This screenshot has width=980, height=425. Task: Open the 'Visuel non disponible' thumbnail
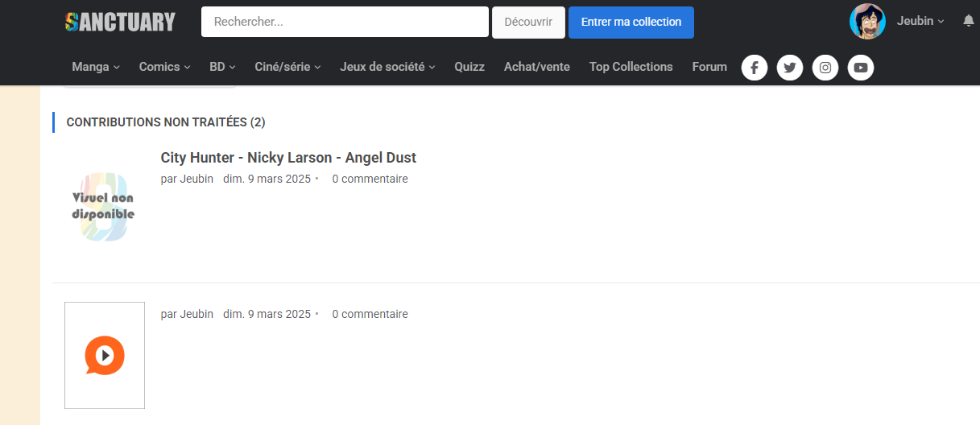(x=103, y=206)
